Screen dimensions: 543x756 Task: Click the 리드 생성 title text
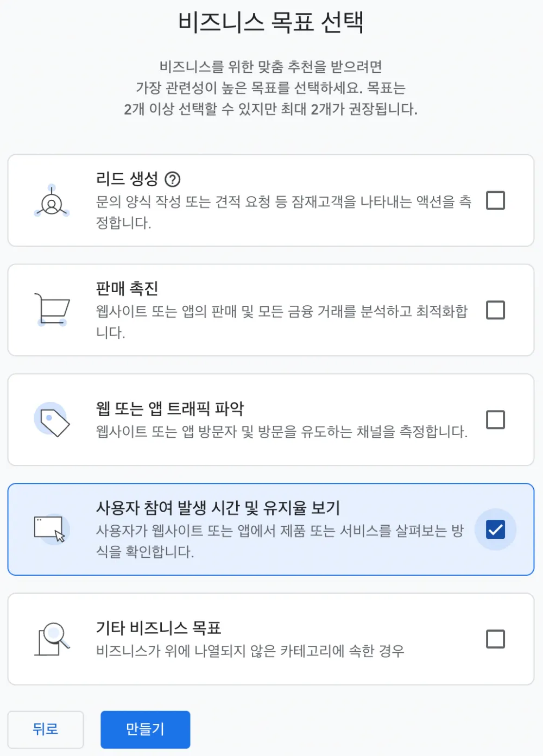click(x=127, y=179)
